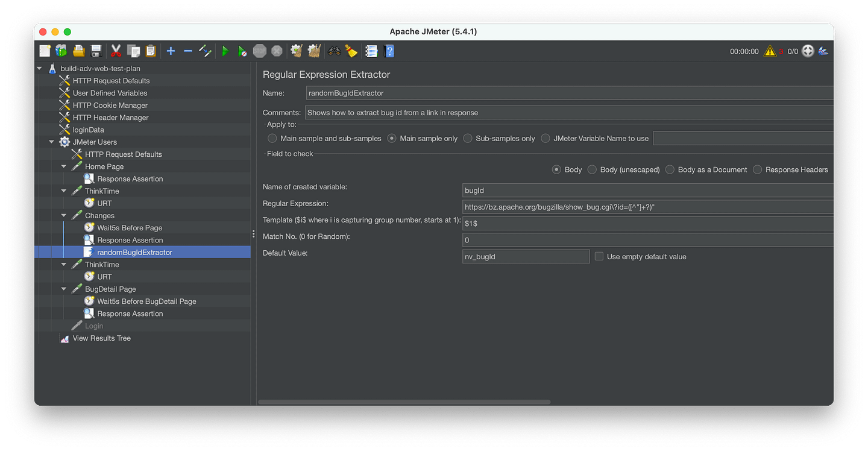Open the Templates icon in toolbar

click(61, 51)
